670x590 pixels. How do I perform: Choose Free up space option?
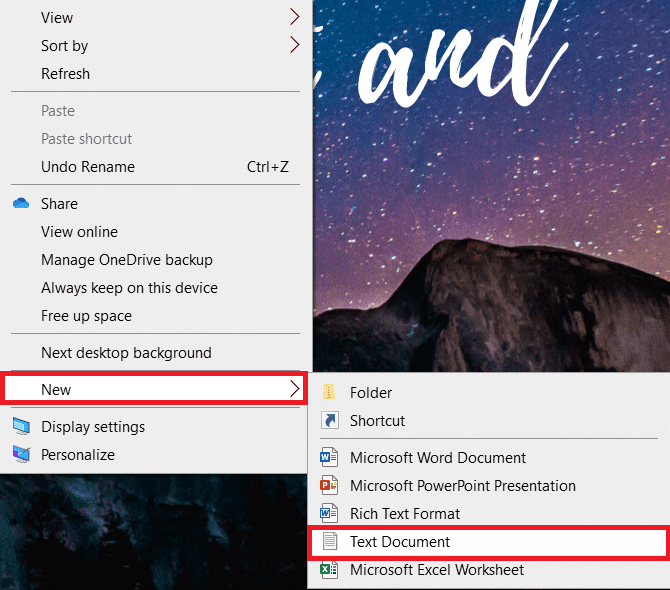tap(86, 316)
